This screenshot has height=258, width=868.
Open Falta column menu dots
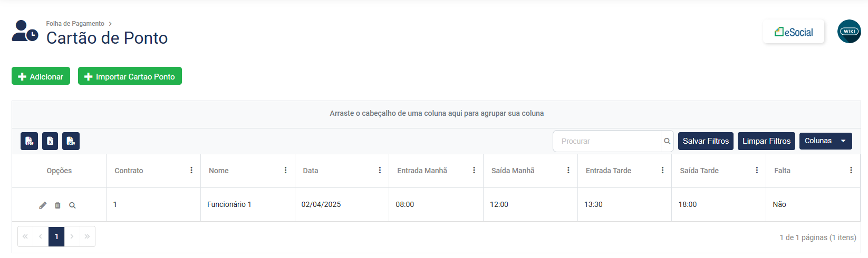coord(851,171)
